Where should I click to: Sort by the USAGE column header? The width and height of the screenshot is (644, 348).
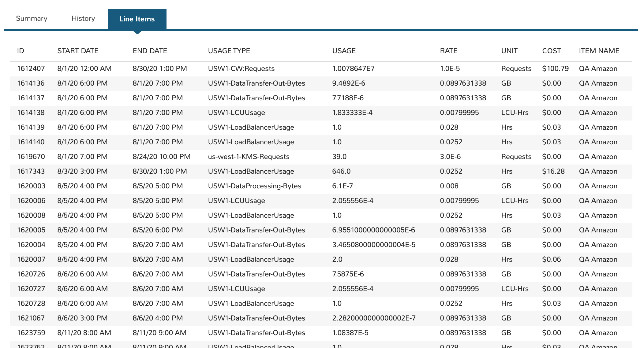click(344, 51)
